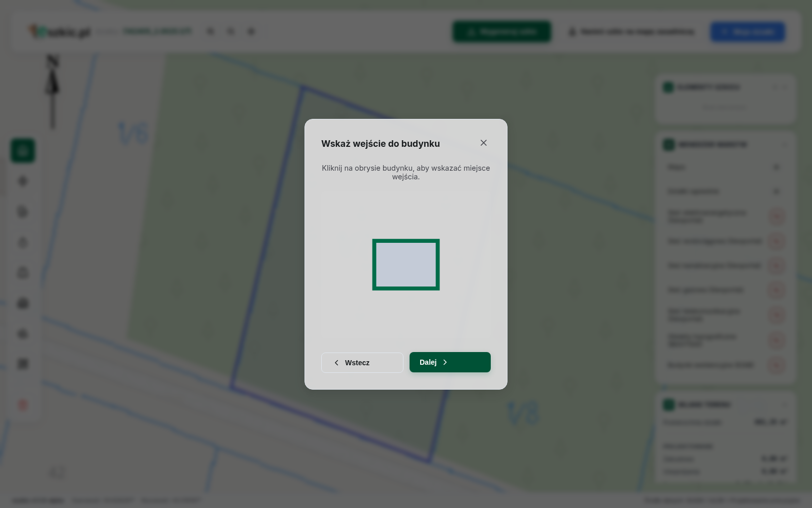812x508 pixels.
Task: Toggle the first red round button in right panel
Action: point(776,217)
